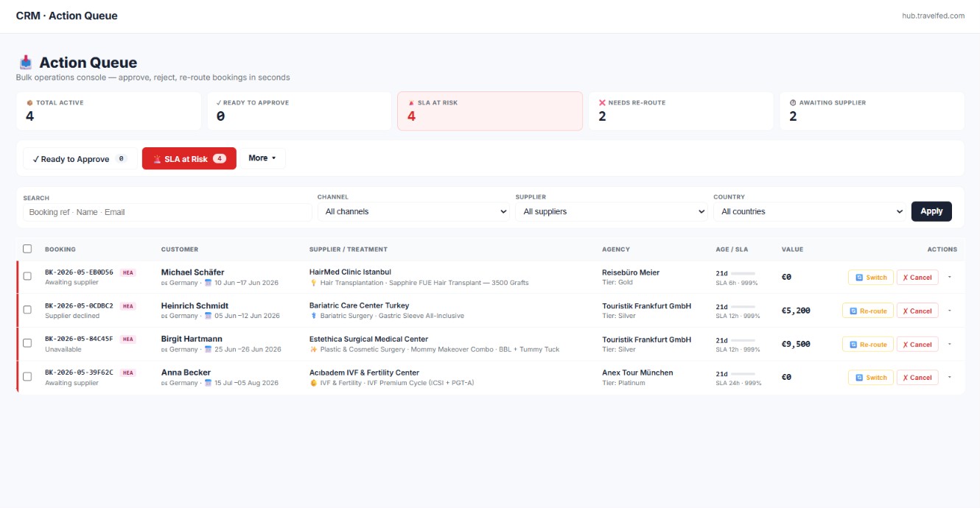This screenshot has height=508, width=980.
Task: Click the HEA badge on BK-2026-05-0CDBC2
Action: (128, 306)
